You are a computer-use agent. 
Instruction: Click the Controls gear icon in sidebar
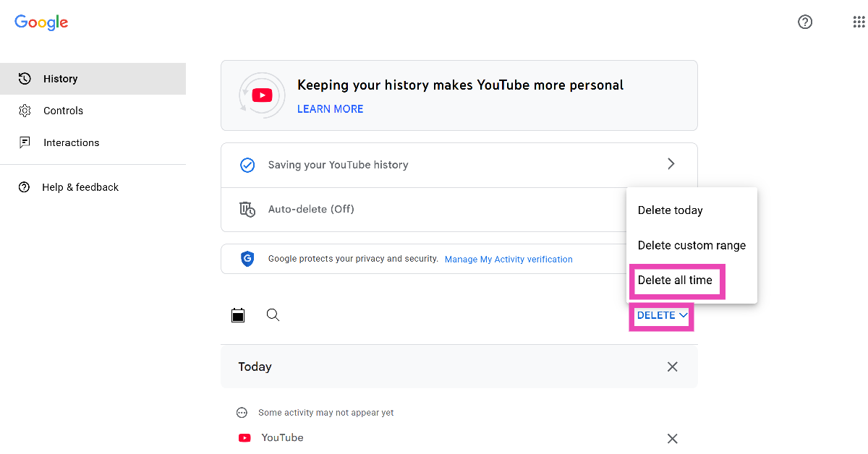click(25, 111)
